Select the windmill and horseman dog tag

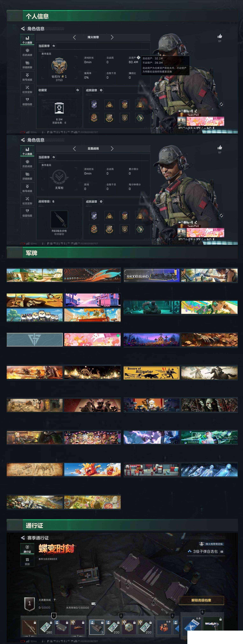click(x=209, y=373)
